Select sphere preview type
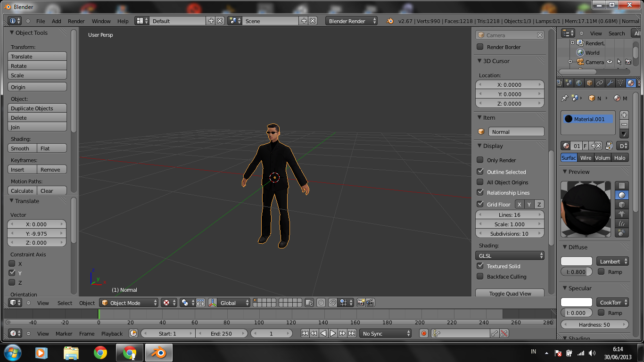The image size is (644, 362). tap(622, 195)
